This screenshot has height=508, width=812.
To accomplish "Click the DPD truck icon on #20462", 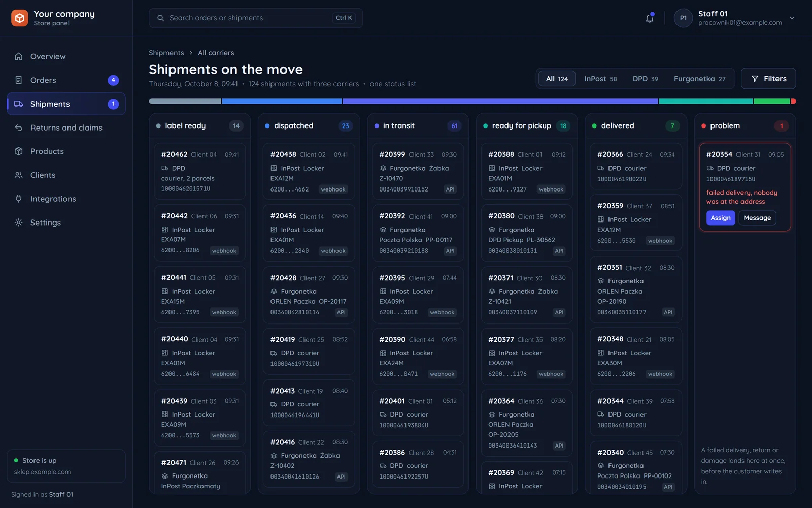I will (x=165, y=168).
